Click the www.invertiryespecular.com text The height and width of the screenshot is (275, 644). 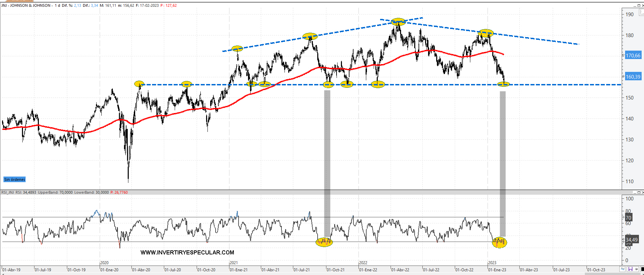pyautogui.click(x=187, y=252)
